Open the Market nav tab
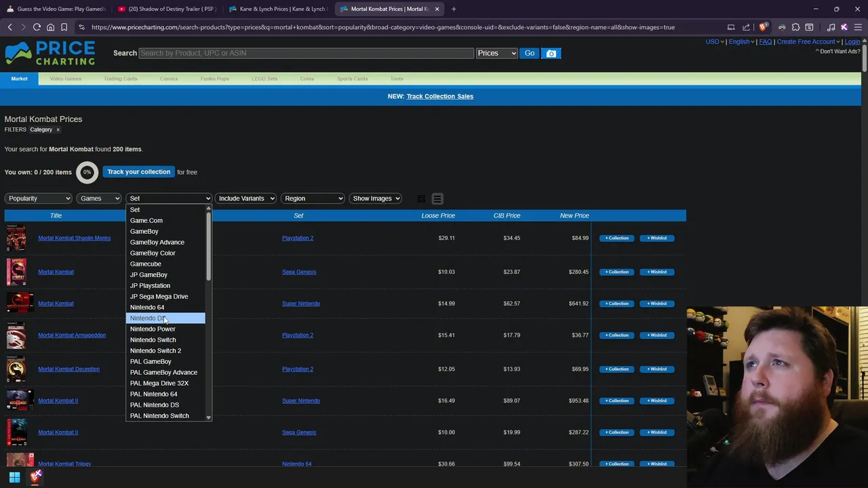The height and width of the screenshot is (488, 868). [x=19, y=79]
